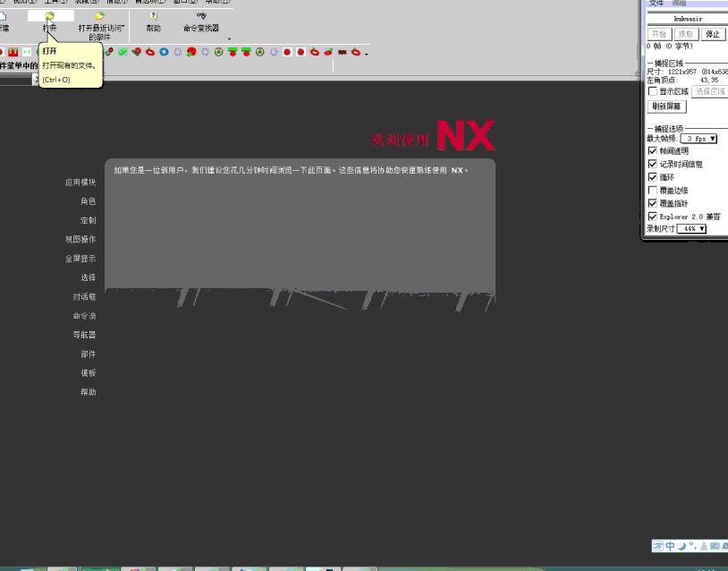Enable the 显示区域 checkbox

[652, 91]
